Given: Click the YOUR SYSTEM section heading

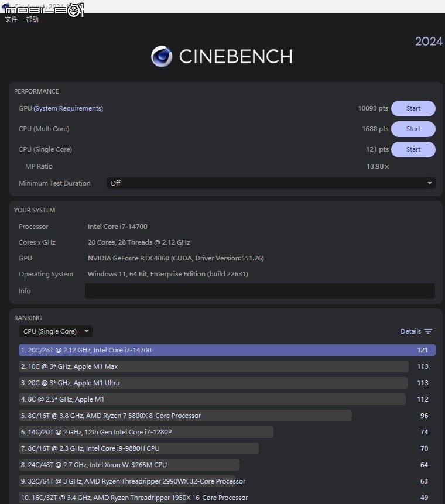Looking at the screenshot, I should coord(35,210).
